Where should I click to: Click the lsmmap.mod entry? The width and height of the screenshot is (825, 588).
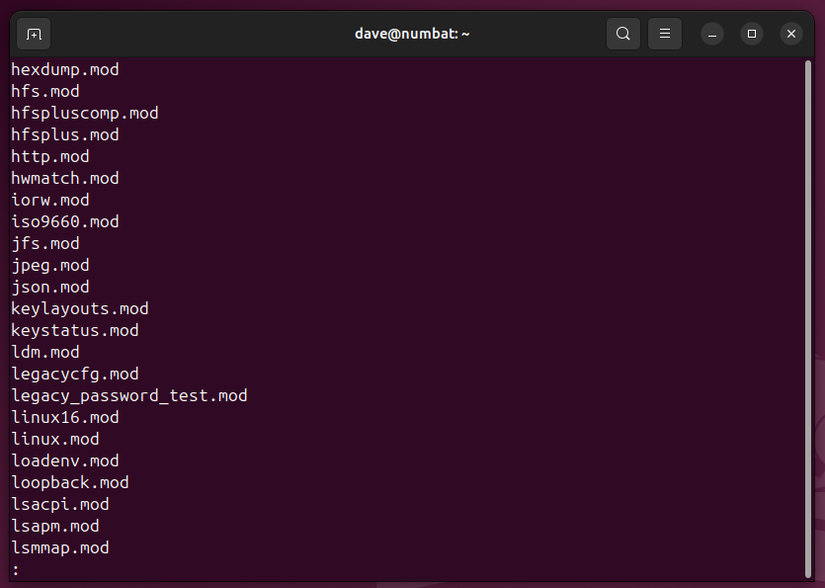pos(59,547)
